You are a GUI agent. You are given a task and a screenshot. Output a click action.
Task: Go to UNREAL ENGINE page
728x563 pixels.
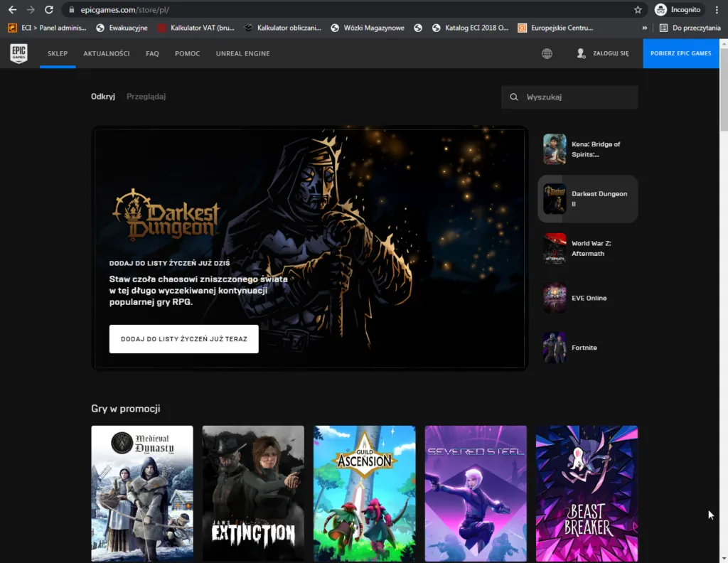(x=243, y=53)
